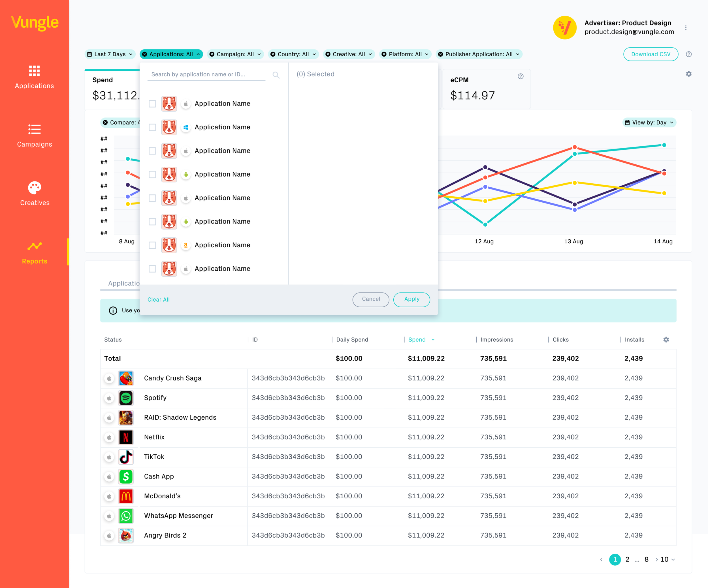
Task: Click eCPM help question icon
Action: (521, 76)
